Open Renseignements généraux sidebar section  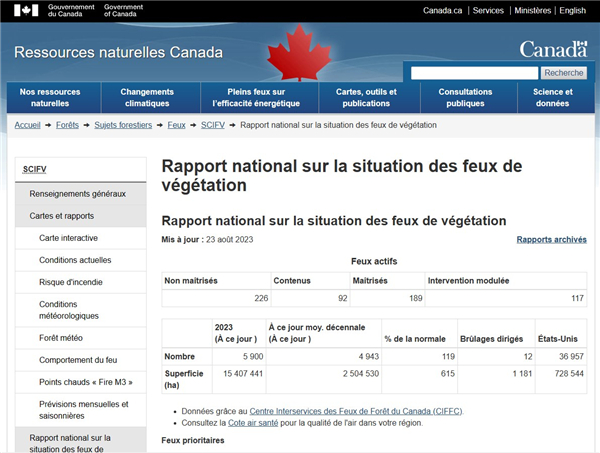pos(78,193)
